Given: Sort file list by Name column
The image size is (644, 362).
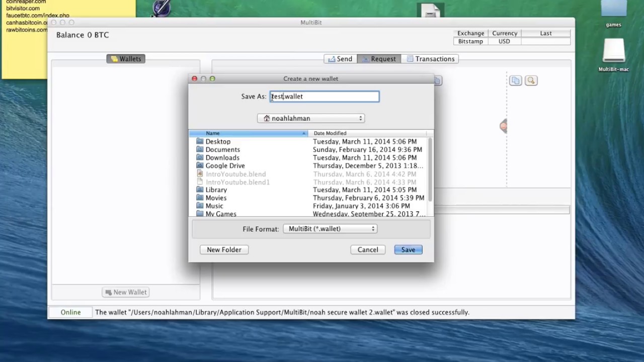Looking at the screenshot, I should pos(248,133).
